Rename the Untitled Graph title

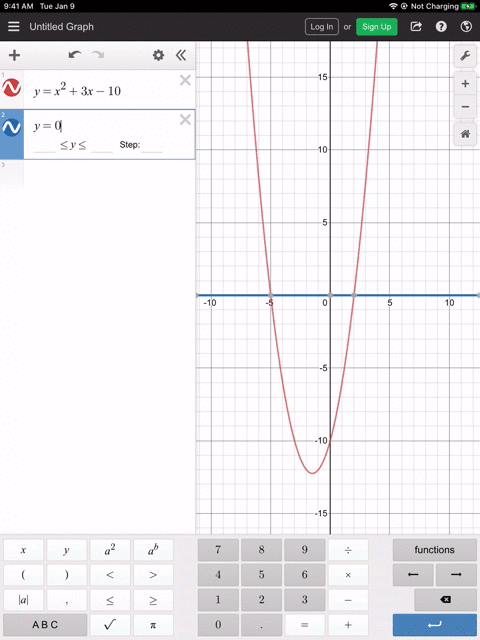[62, 27]
